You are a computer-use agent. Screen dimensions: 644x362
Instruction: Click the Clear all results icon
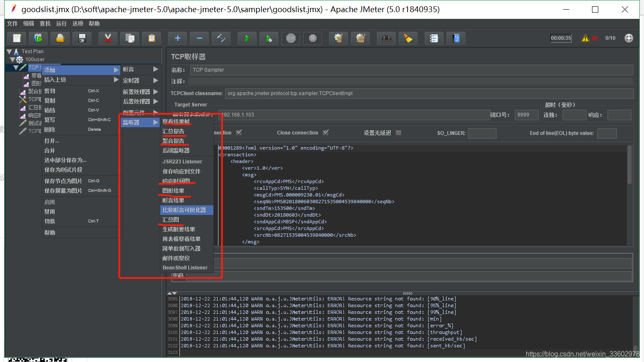coord(360,38)
